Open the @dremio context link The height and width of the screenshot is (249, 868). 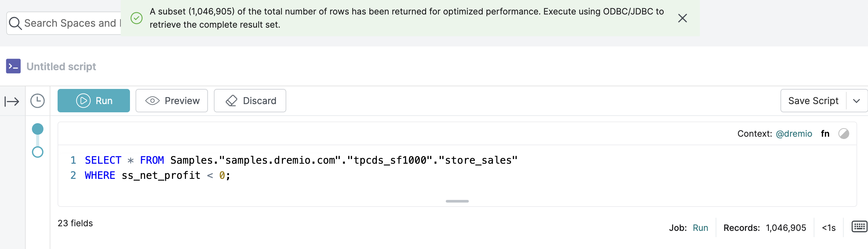(794, 134)
